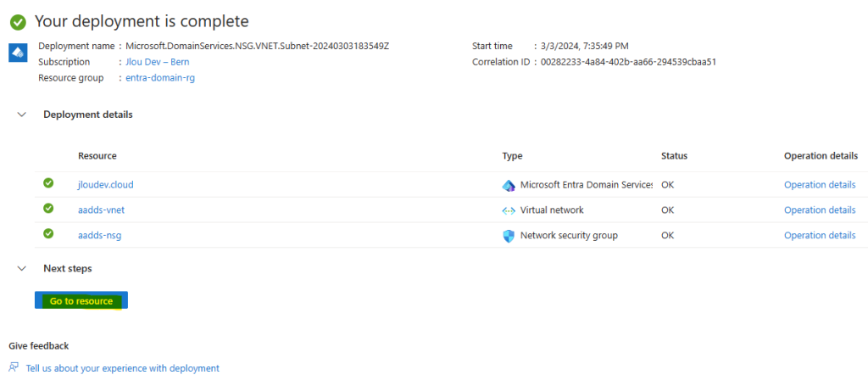The image size is (868, 386).
Task: Open the entra-domain-rg resource group link
Action: tap(160, 78)
